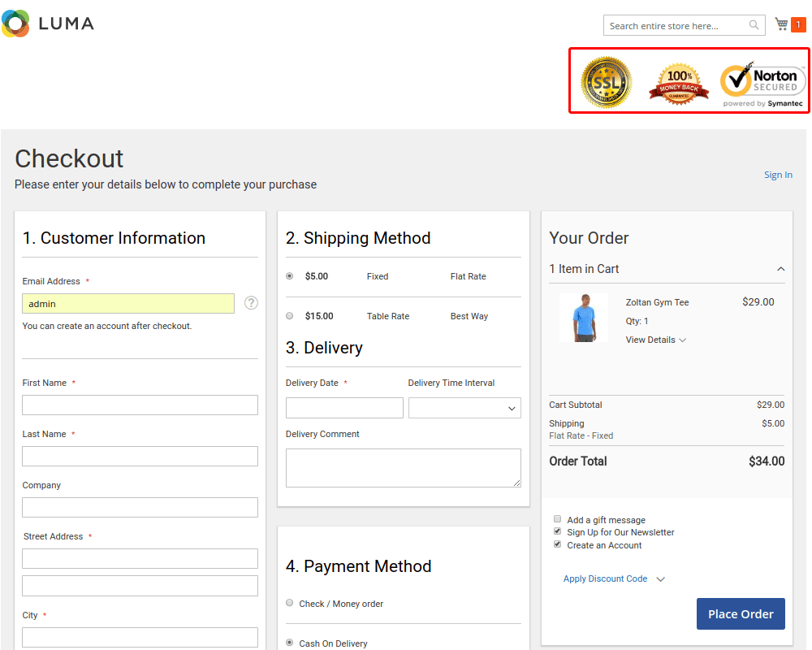Click the email help question mark icon
Viewport: 812px width, 650px height.
(251, 303)
